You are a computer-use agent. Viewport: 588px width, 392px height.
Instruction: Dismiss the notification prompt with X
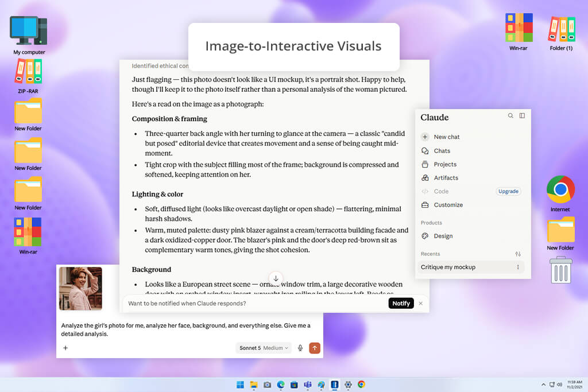point(421,303)
